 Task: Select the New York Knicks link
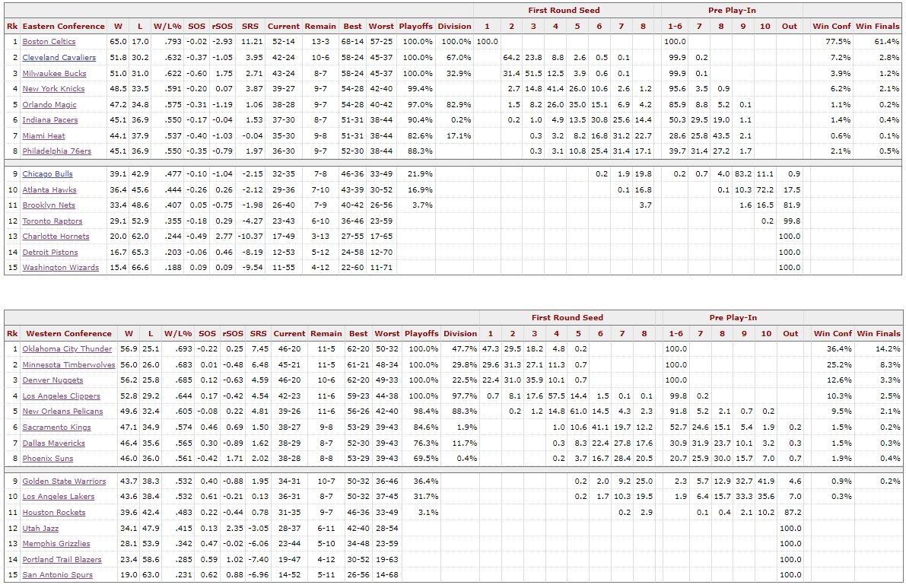point(53,89)
